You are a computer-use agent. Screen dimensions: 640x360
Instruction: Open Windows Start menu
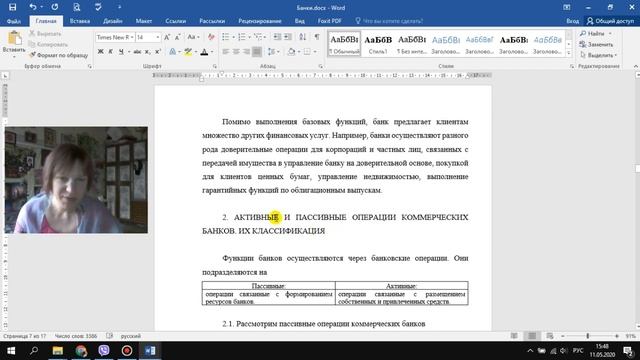11,351
